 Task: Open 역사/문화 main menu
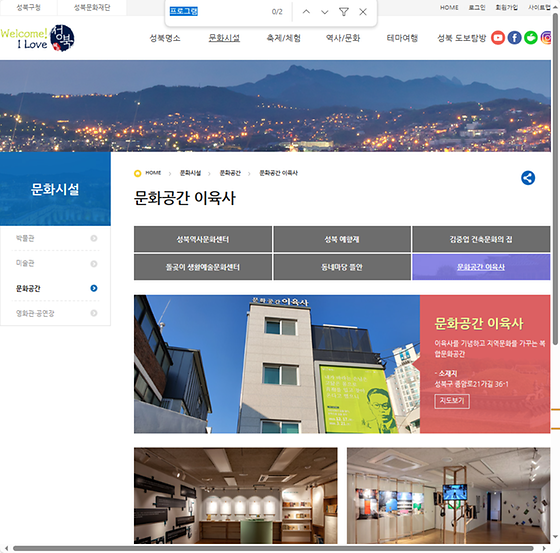click(x=343, y=38)
